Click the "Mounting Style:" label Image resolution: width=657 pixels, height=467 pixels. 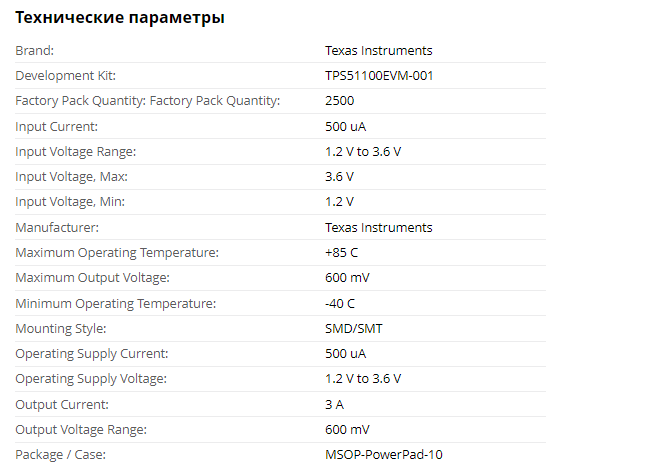(x=61, y=329)
